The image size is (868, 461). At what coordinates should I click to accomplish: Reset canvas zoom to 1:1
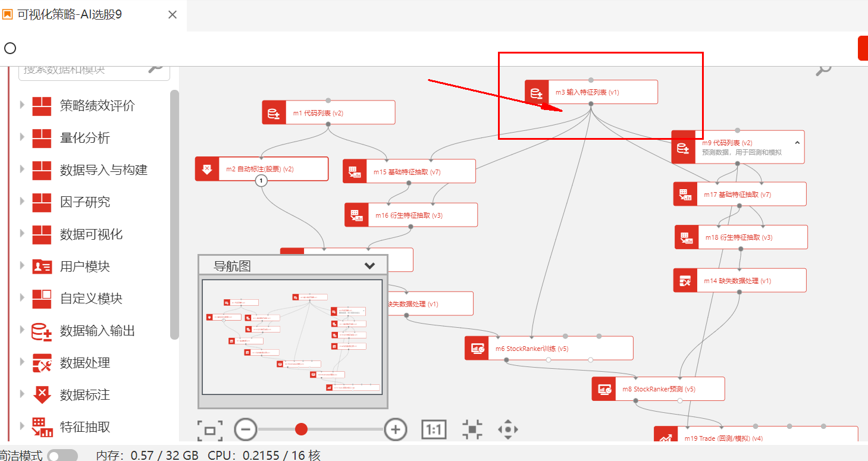(x=434, y=429)
